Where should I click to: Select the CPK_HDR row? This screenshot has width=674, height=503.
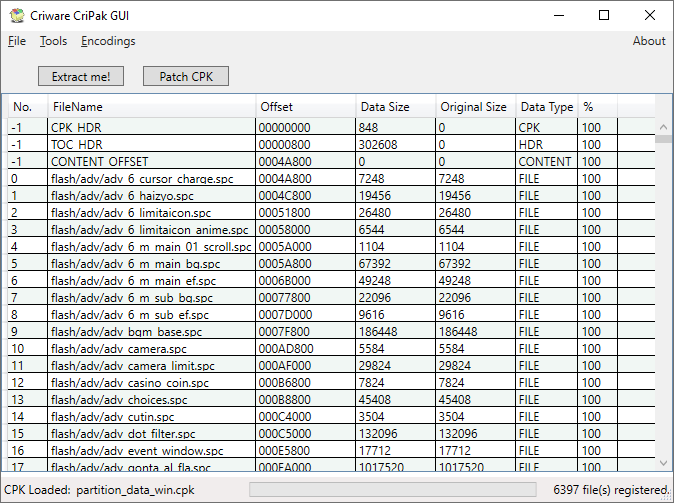click(x=331, y=127)
